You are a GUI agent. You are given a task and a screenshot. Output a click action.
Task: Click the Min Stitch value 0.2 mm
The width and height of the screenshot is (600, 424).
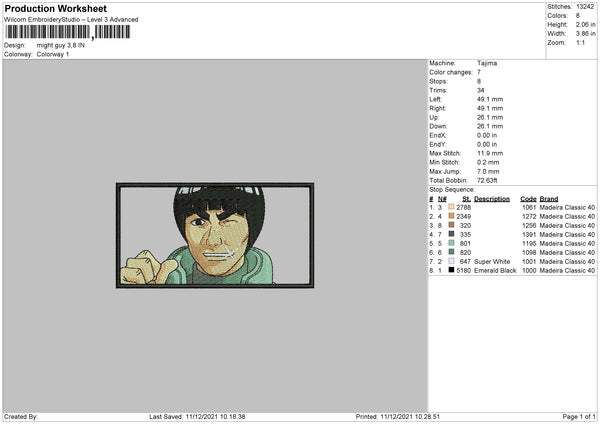(488, 162)
